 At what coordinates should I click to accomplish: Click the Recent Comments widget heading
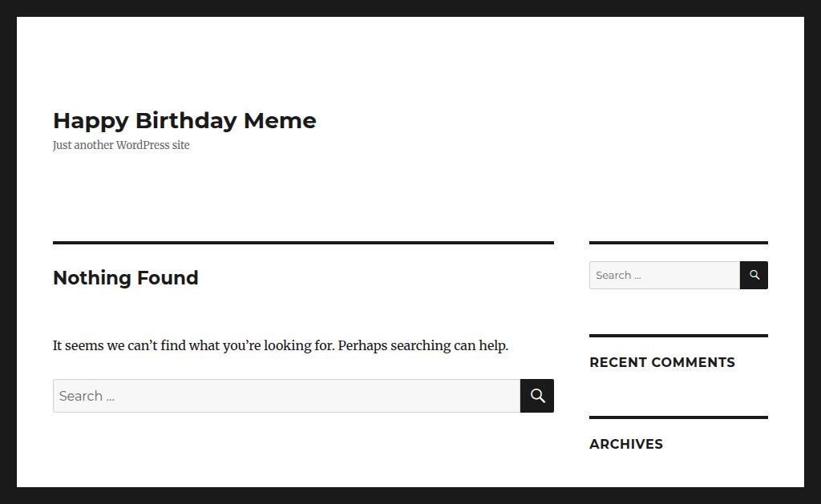661,362
